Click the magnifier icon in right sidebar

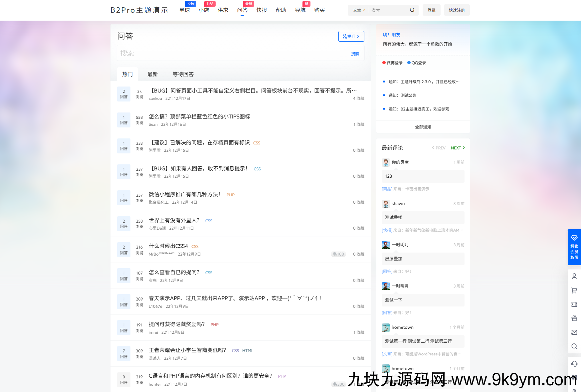[x=574, y=346]
